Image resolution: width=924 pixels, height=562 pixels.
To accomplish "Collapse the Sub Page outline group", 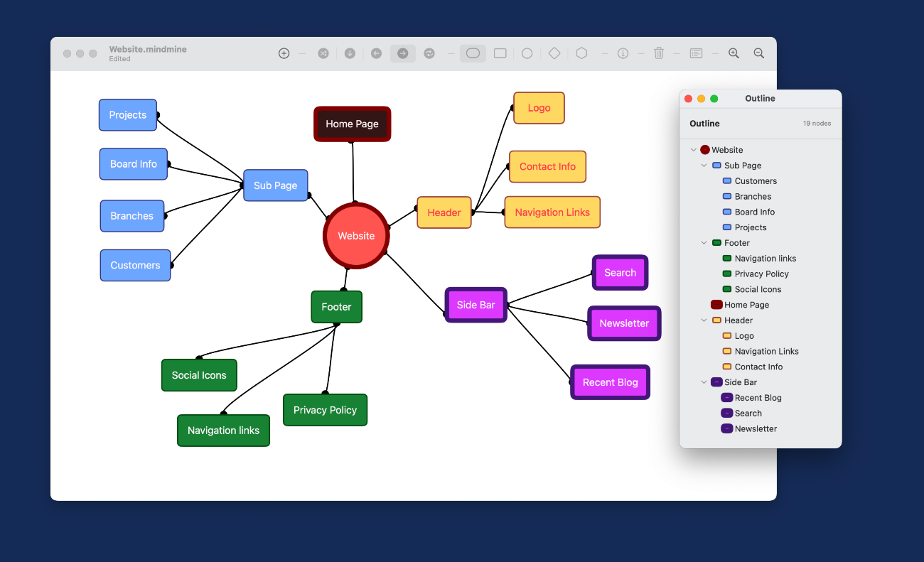I will [704, 166].
